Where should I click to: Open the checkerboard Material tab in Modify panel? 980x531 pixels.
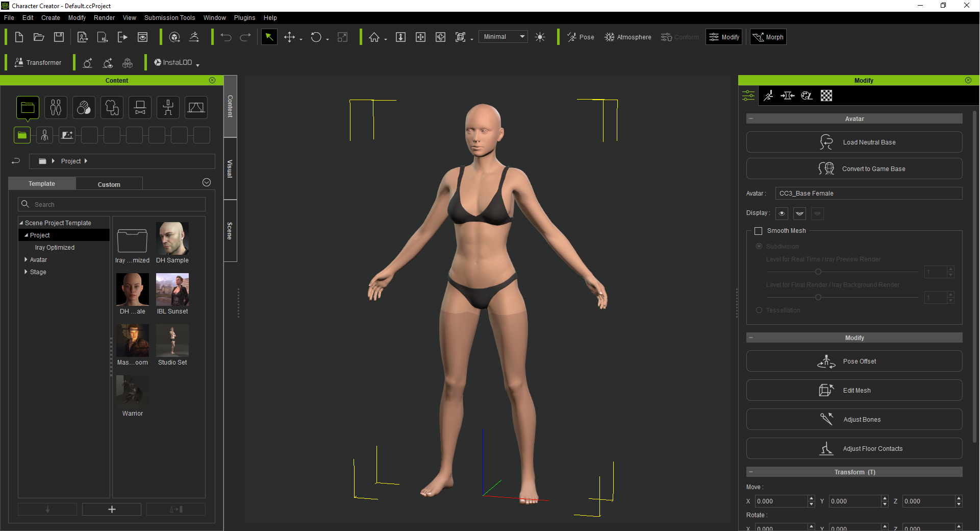pyautogui.click(x=826, y=95)
